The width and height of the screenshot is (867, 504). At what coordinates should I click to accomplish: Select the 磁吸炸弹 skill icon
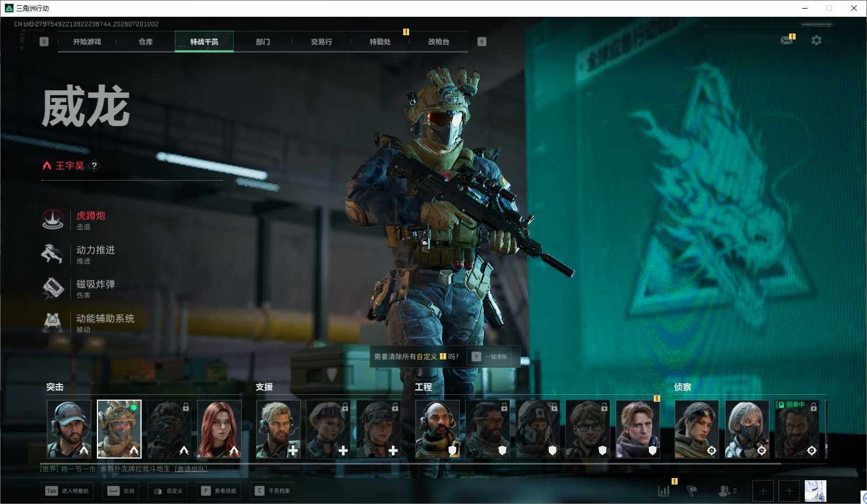click(52, 288)
